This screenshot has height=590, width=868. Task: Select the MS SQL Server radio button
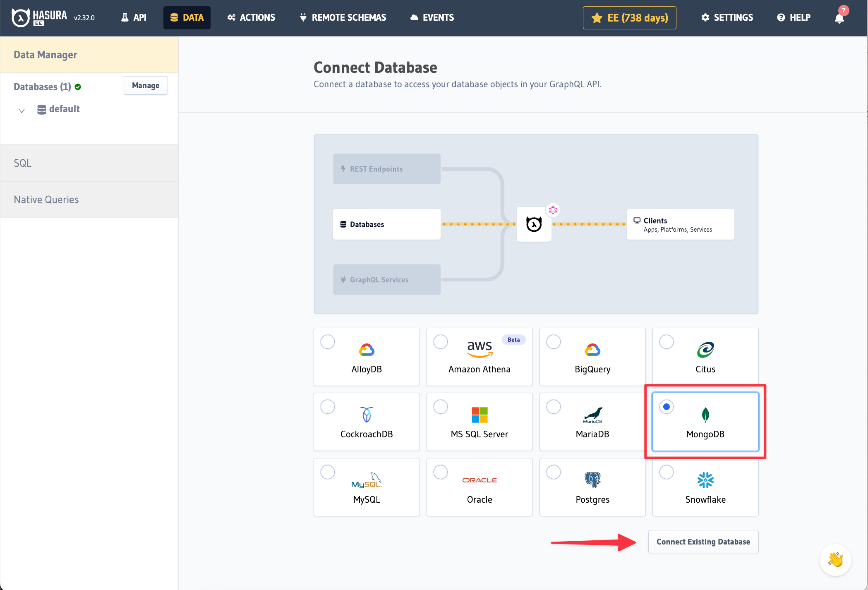click(441, 407)
